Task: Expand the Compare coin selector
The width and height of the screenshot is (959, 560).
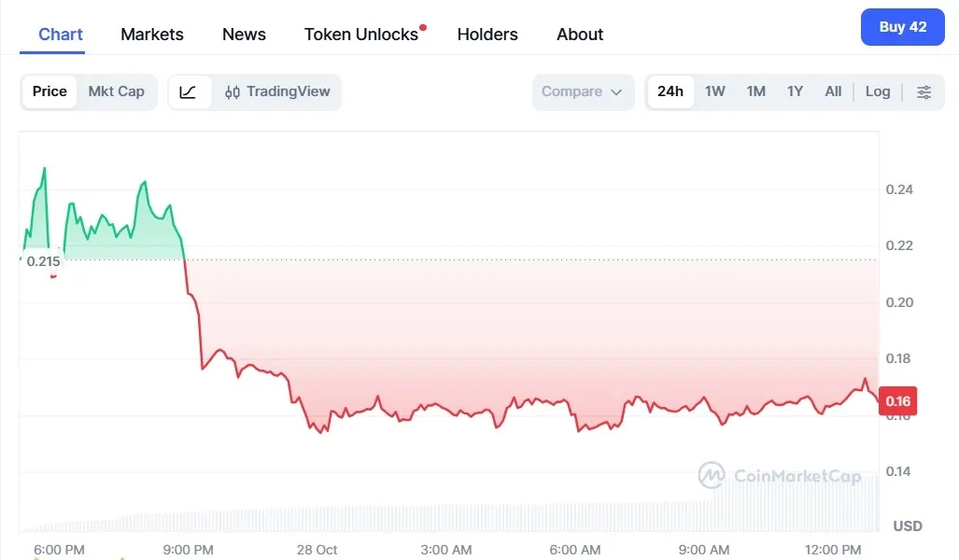Action: [x=583, y=91]
